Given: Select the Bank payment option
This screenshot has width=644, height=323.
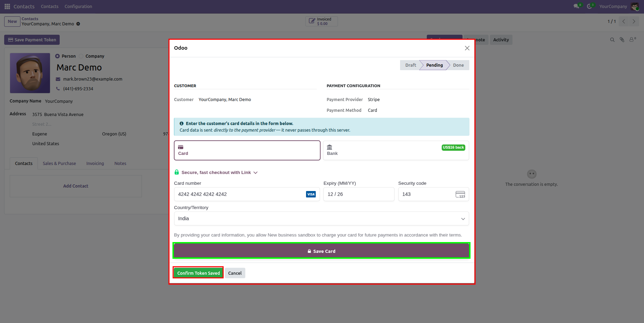Looking at the screenshot, I should (x=396, y=150).
